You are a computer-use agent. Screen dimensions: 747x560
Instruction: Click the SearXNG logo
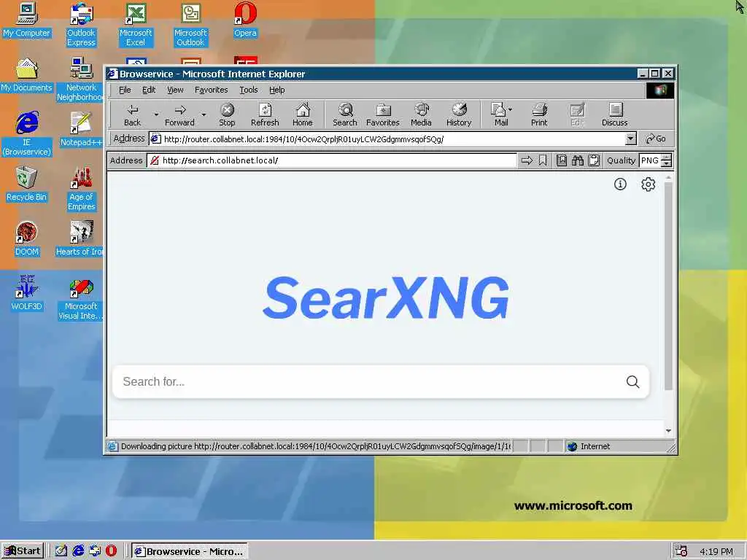[x=386, y=298]
